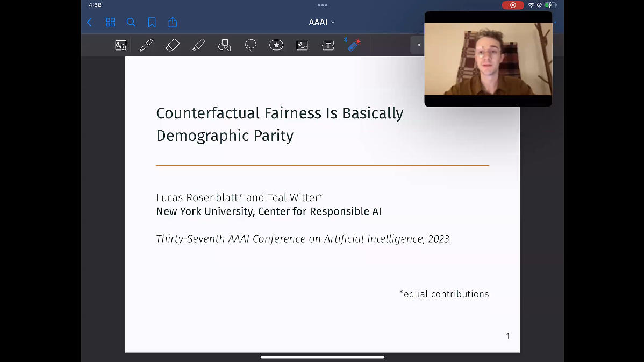Open the thumbnails grid view
This screenshot has height=362, width=644.
pos(110,22)
